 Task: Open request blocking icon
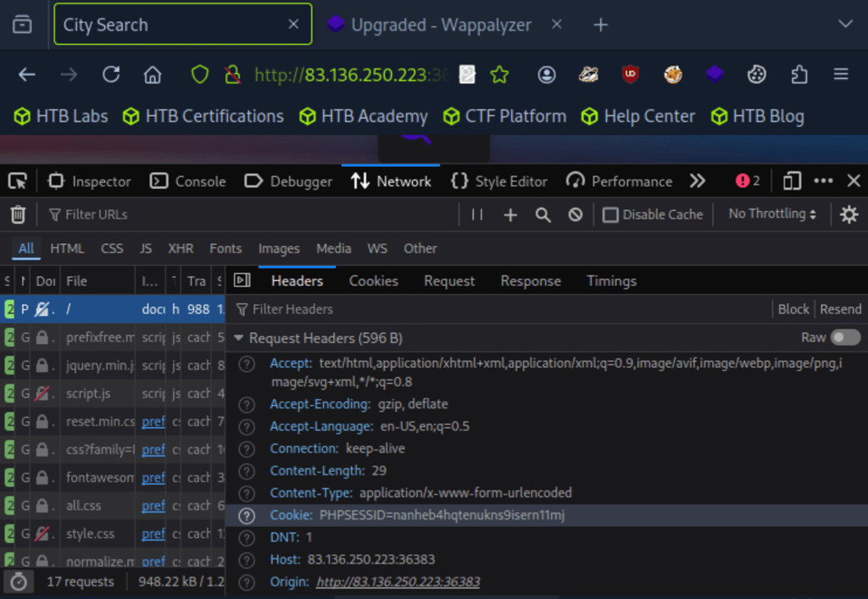[x=576, y=214]
